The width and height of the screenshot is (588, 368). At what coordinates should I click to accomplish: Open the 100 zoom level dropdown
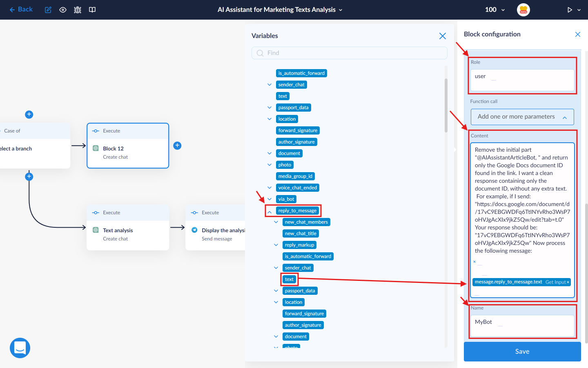coord(495,10)
